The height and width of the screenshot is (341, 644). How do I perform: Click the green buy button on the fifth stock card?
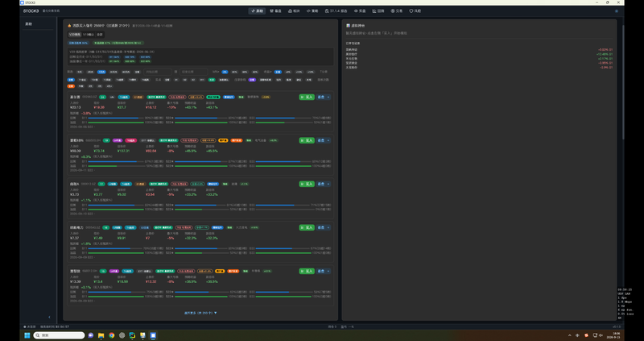tap(307, 271)
